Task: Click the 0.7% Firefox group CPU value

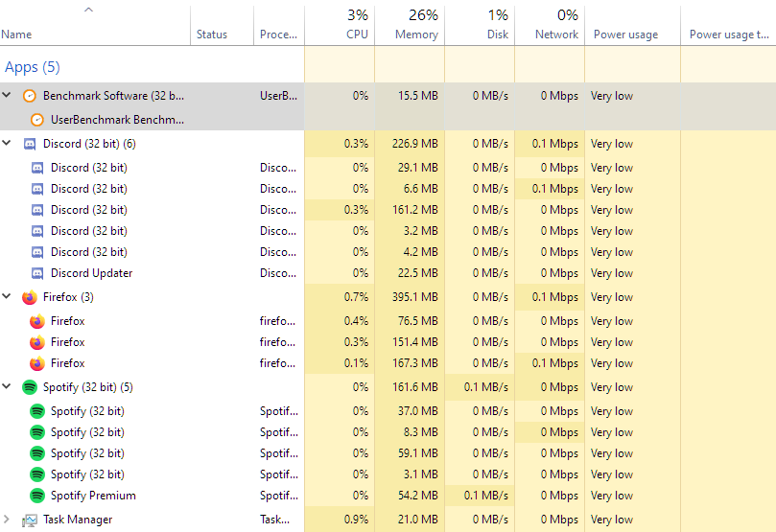Action: [356, 297]
